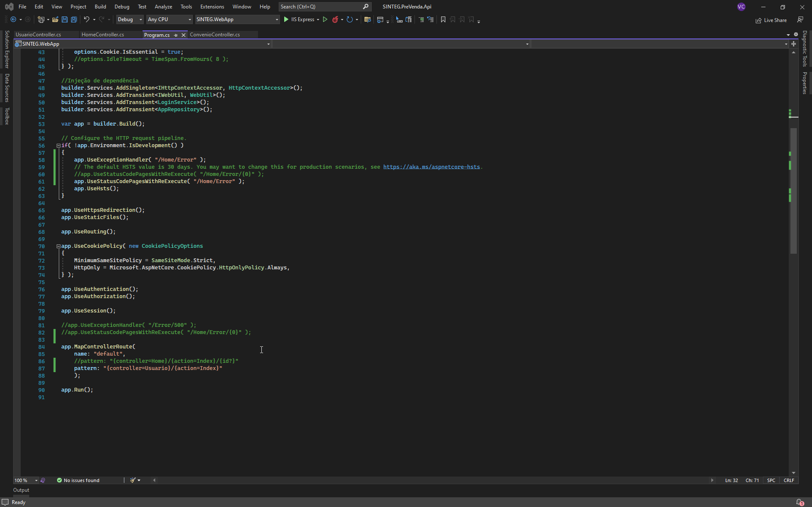
Task: Save the current file with the Save icon
Action: [64, 19]
